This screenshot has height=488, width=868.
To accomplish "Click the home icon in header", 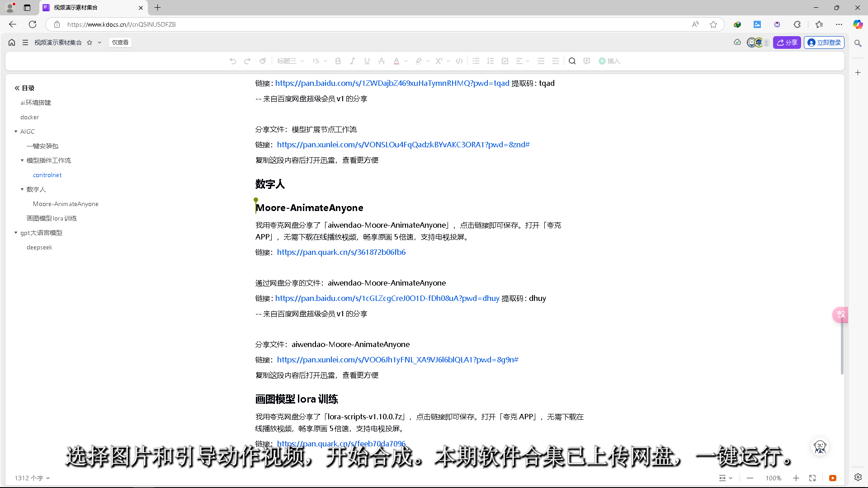I will coord(12,42).
